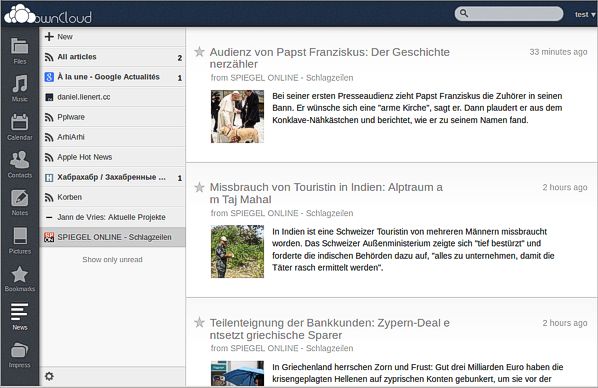The width and height of the screenshot is (598, 388).
Task: Select Jann de Vries: Aktuelle Projekte feed
Action: [113, 217]
